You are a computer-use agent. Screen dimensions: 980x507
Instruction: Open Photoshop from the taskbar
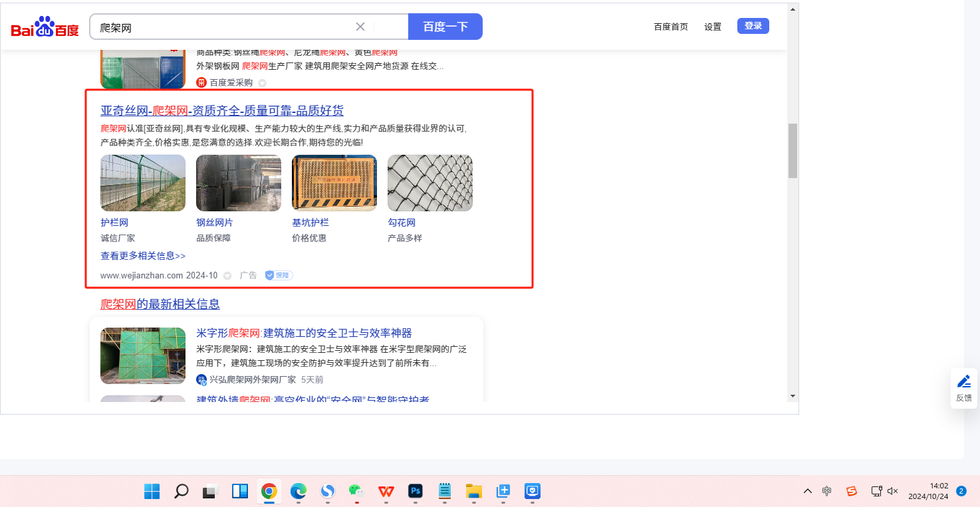tap(416, 491)
